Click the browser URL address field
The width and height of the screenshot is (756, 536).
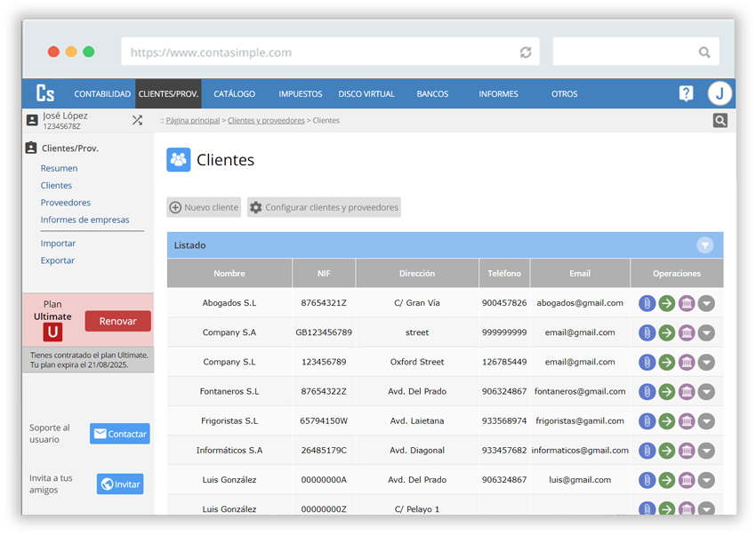pyautogui.click(x=320, y=52)
